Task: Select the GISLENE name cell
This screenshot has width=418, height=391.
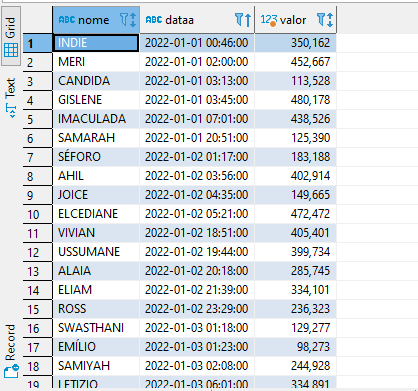Action: 96,100
